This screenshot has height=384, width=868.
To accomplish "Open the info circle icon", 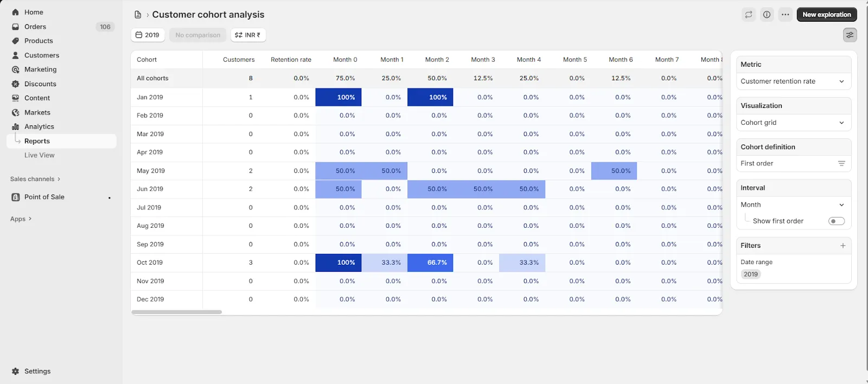I will pos(767,15).
